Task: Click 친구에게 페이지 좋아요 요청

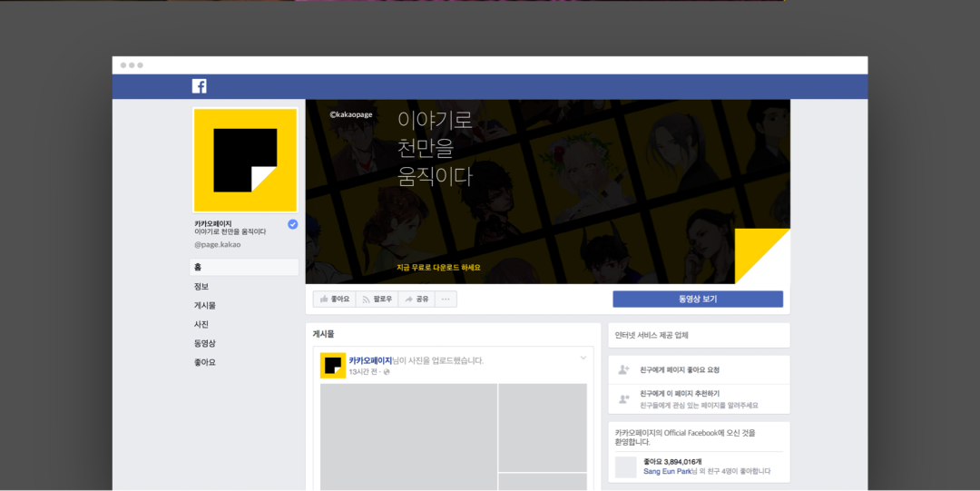Action: (680, 370)
